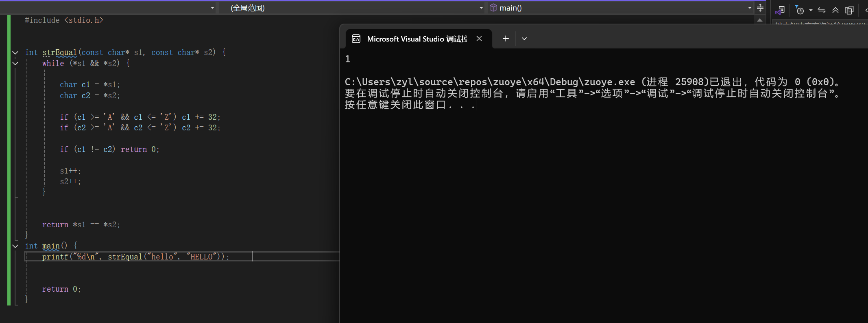
Task: Open the terminal profiles dropdown chevron
Action: coord(524,39)
